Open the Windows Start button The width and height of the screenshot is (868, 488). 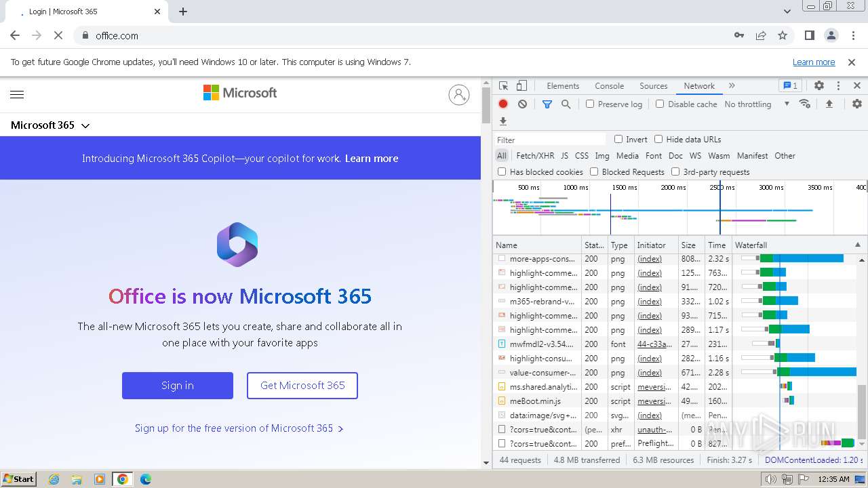[x=19, y=479]
